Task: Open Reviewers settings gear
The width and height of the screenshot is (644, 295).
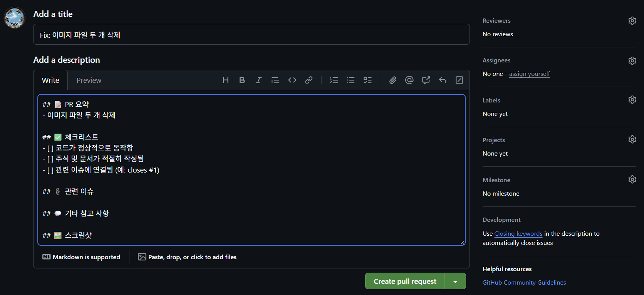Action: (x=632, y=21)
